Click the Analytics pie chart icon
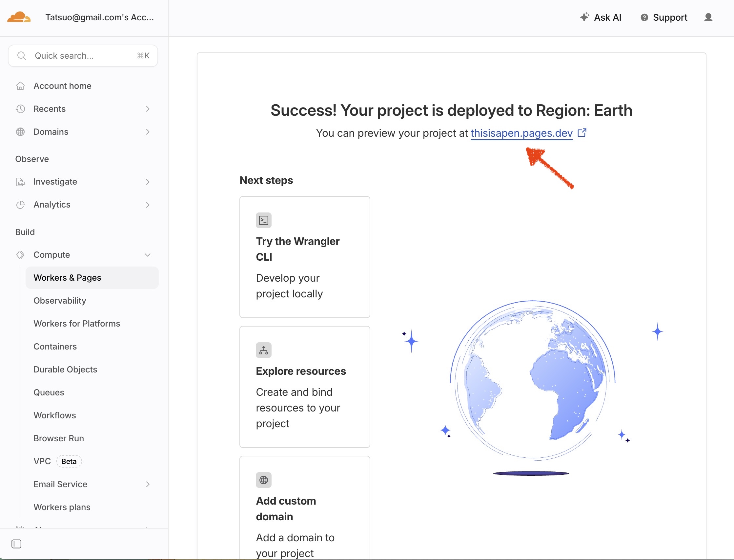Image resolution: width=734 pixels, height=560 pixels. (x=20, y=205)
